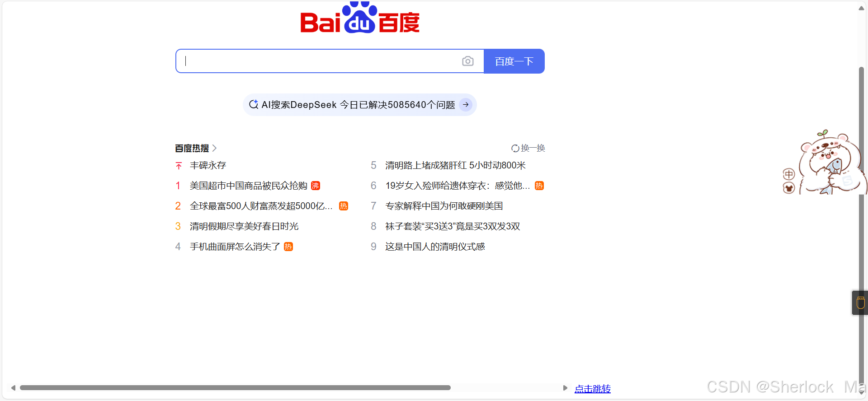Open 这是中国人的清明仪式感
The height and width of the screenshot is (401, 868).
pos(435,247)
